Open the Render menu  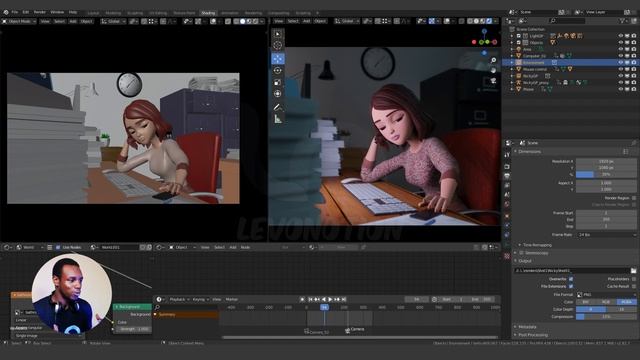(x=40, y=13)
